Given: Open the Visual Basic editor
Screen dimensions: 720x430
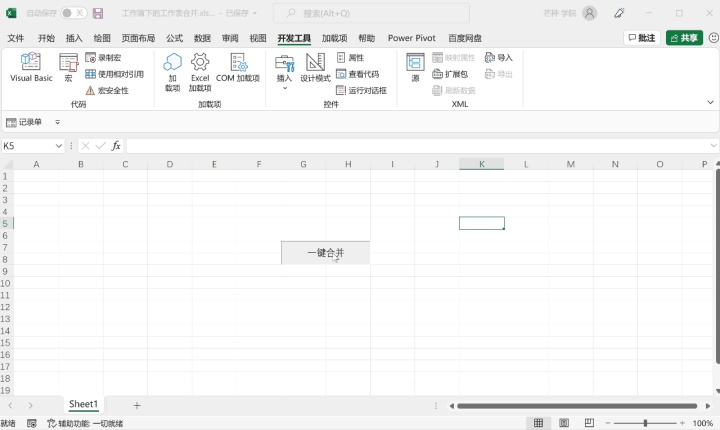Looking at the screenshot, I should click(x=31, y=68).
